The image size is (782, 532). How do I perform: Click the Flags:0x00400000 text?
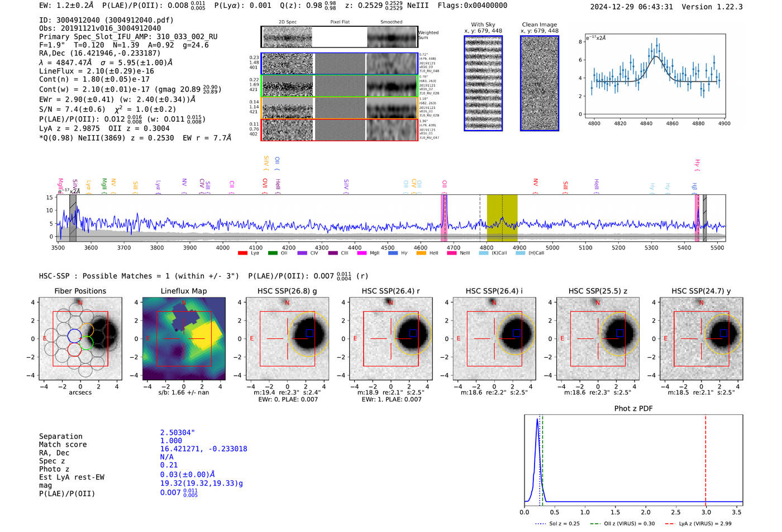[473, 6]
